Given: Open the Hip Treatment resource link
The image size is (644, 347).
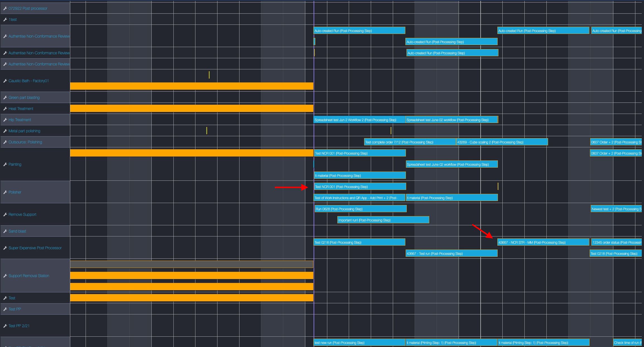Looking at the screenshot, I should [x=20, y=120].
